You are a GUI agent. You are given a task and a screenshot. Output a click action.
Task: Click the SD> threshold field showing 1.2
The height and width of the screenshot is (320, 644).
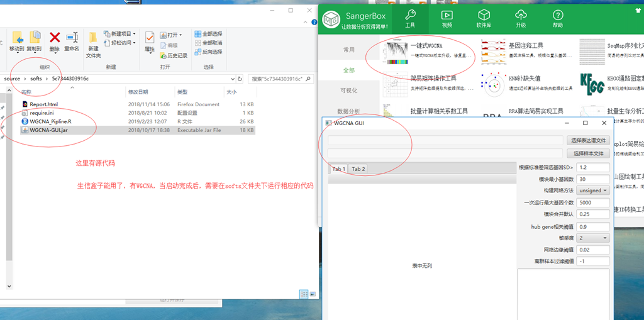click(593, 167)
